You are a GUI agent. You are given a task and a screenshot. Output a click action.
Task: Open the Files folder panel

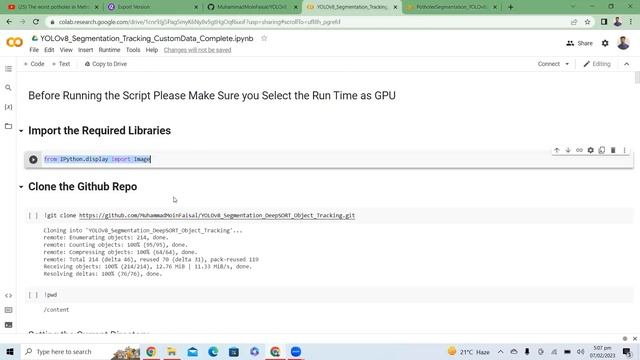pos(8,126)
